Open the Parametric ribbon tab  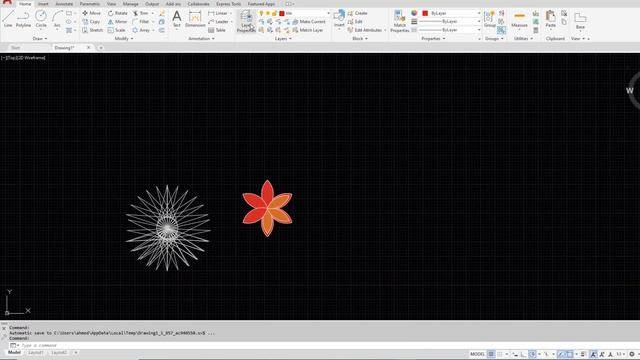pos(90,4)
